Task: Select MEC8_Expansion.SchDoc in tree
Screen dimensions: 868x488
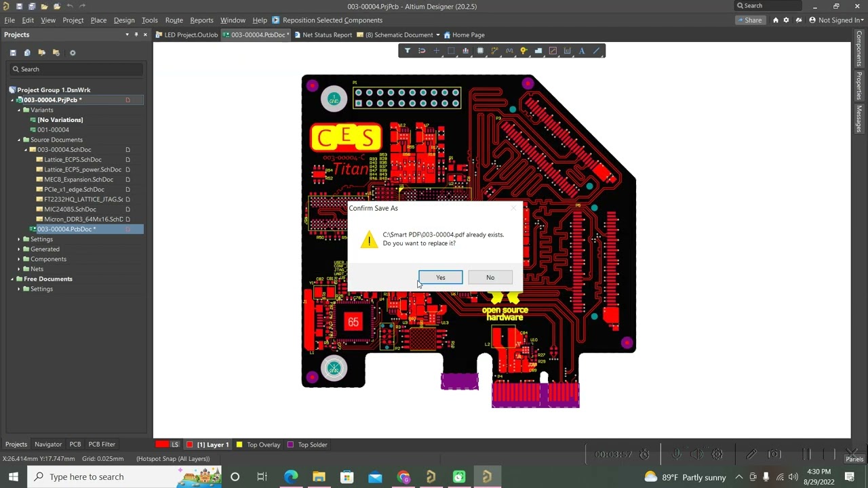Action: (78, 180)
